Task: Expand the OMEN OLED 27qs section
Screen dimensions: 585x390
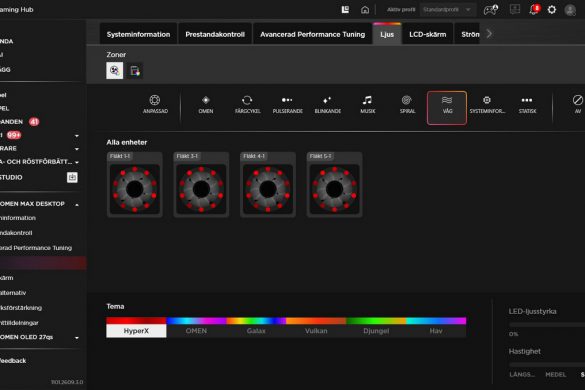Action: click(x=76, y=338)
